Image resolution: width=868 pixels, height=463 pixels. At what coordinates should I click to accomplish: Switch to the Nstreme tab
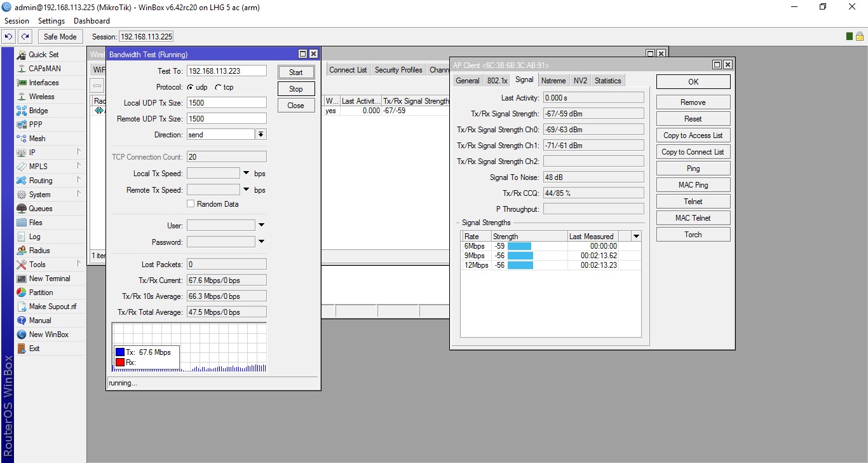pos(553,81)
